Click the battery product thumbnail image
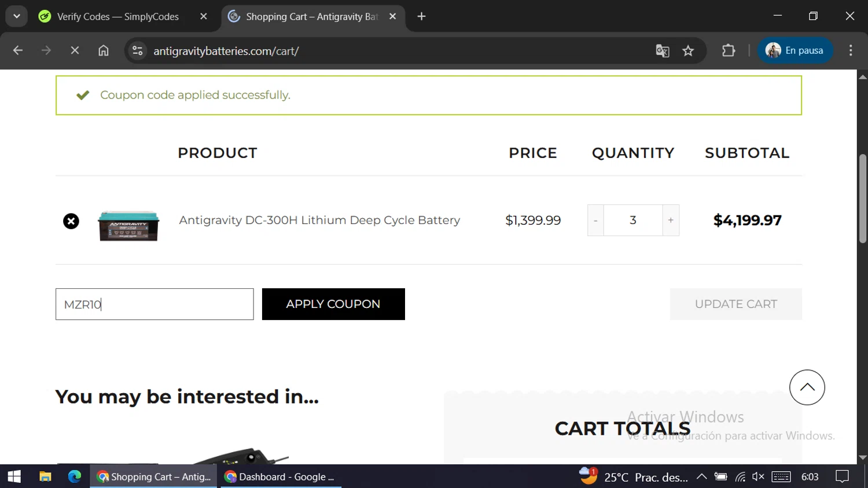868x488 pixels. (128, 226)
